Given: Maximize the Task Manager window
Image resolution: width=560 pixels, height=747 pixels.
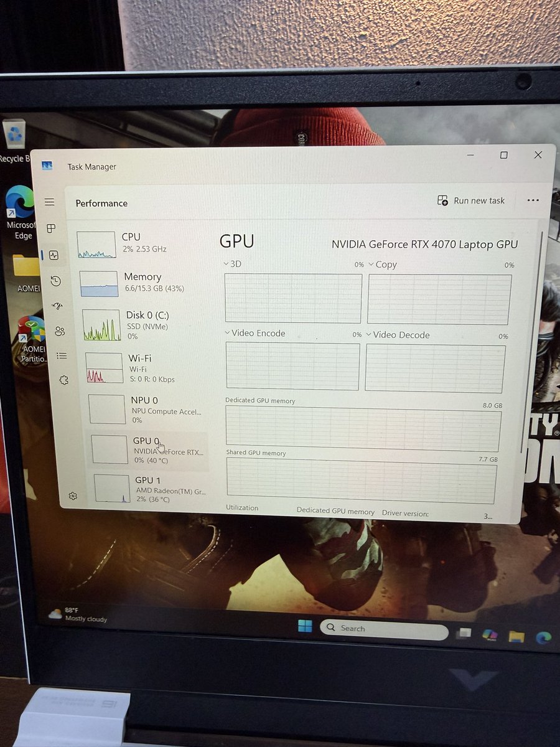Looking at the screenshot, I should pos(504,155).
